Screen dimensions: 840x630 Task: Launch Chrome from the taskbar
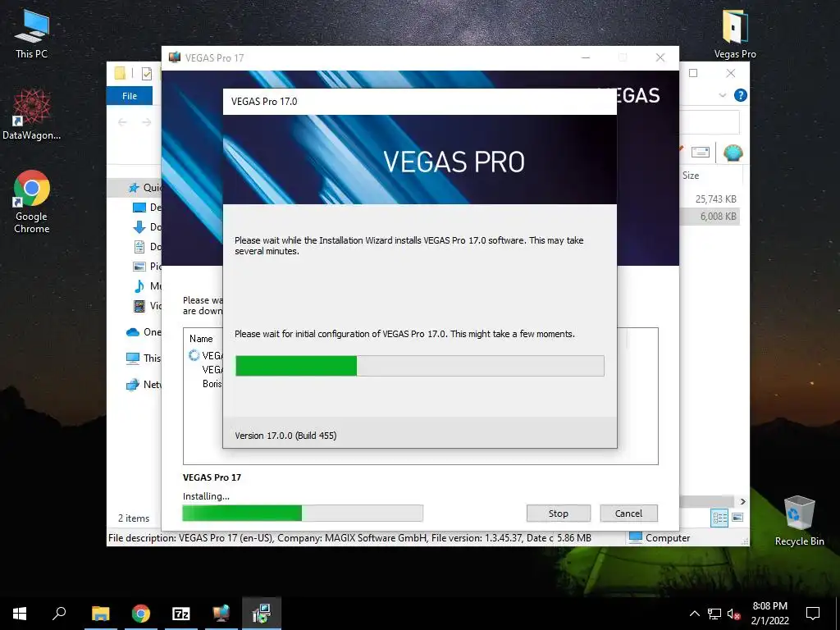click(141, 614)
